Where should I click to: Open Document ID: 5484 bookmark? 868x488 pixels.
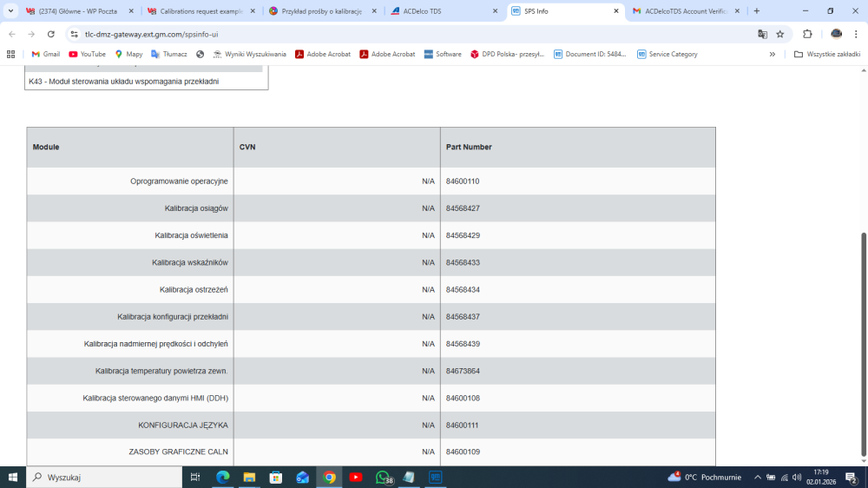click(590, 55)
